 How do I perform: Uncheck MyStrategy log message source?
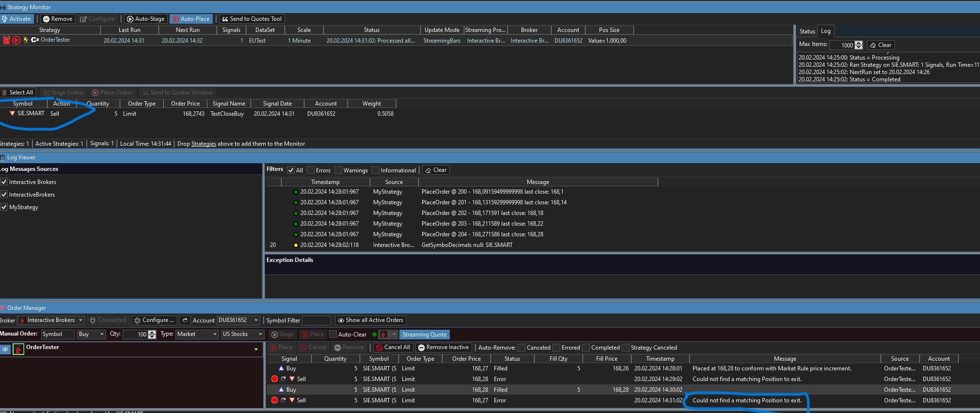tap(4, 207)
